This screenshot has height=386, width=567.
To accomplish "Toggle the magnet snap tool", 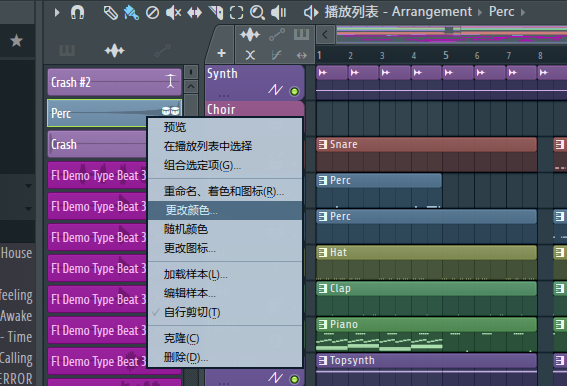I will [x=77, y=13].
